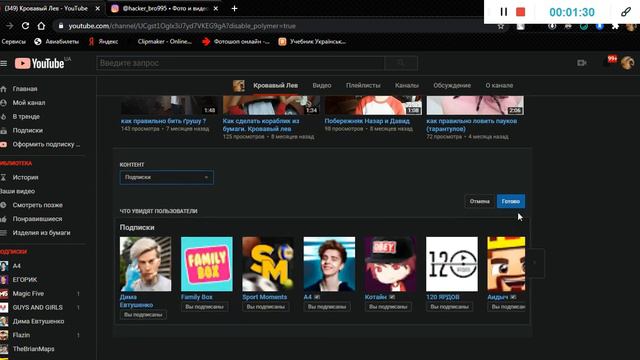This screenshot has width=640, height=360.
Task: Switch to Каналы channel tab
Action: coord(407,85)
